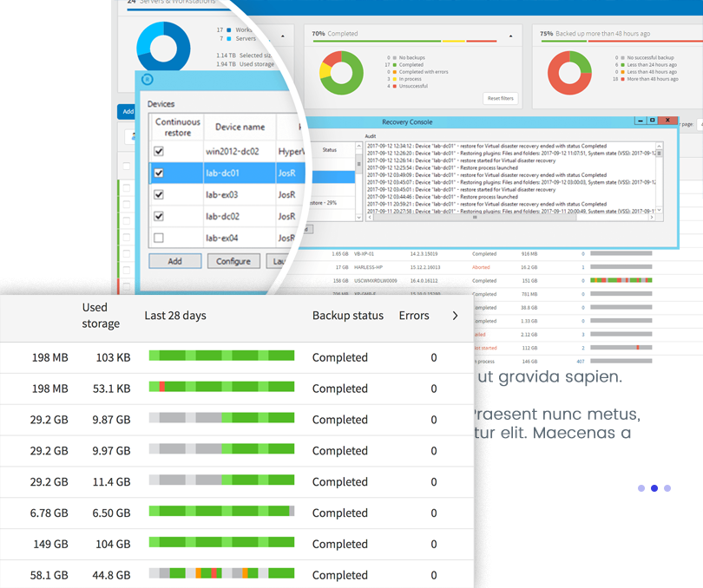Click the circular icon on the Devices dialog header
Screen dimensions: 703x588
pyautogui.click(x=148, y=79)
